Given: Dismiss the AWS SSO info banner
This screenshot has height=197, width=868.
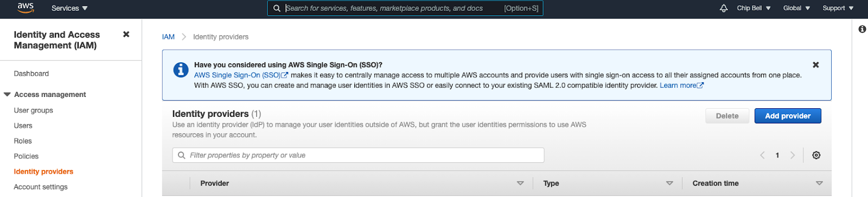Looking at the screenshot, I should [x=815, y=65].
